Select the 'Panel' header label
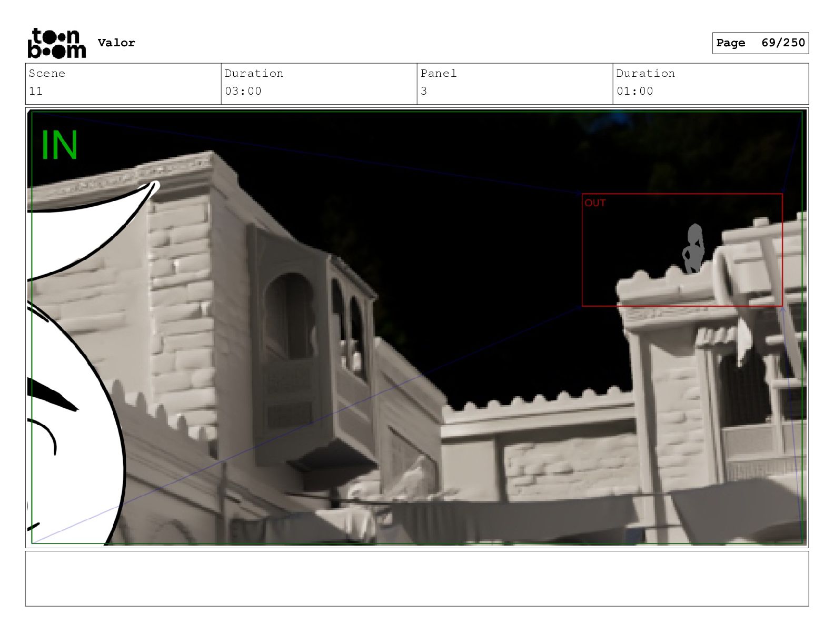The height and width of the screenshot is (644, 834). (x=439, y=73)
